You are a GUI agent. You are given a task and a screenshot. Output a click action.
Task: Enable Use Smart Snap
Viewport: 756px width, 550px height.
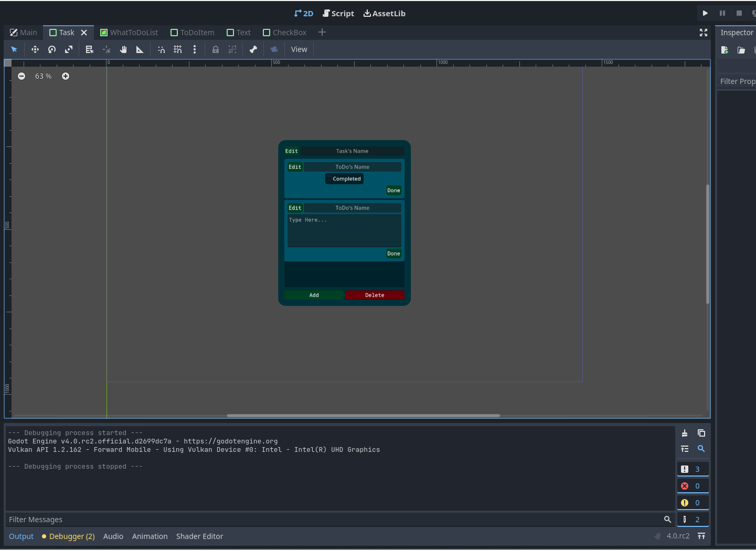coord(161,49)
